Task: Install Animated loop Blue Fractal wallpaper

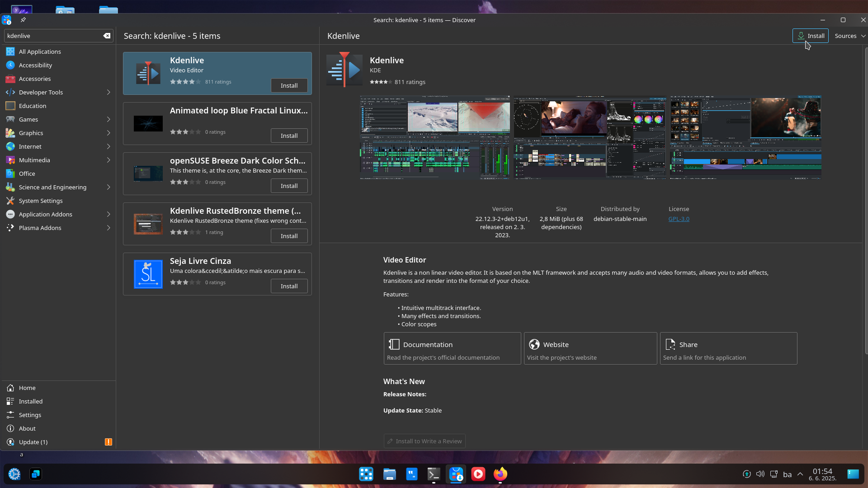Action: pyautogui.click(x=289, y=136)
